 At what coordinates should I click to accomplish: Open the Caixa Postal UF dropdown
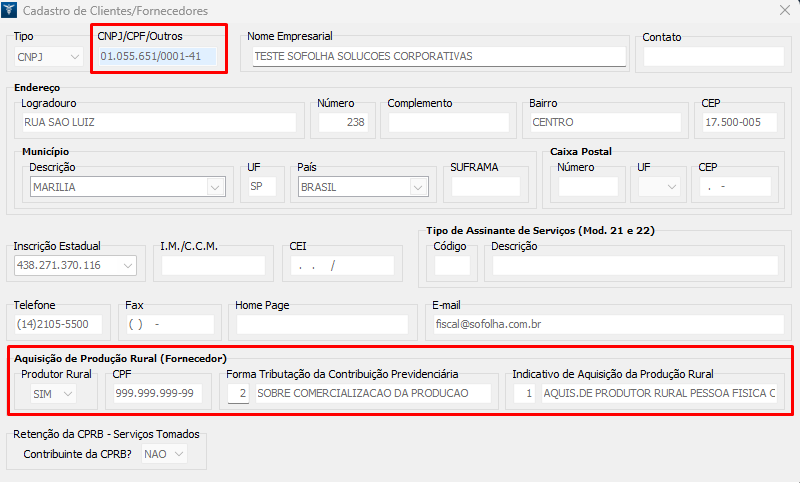point(671,187)
